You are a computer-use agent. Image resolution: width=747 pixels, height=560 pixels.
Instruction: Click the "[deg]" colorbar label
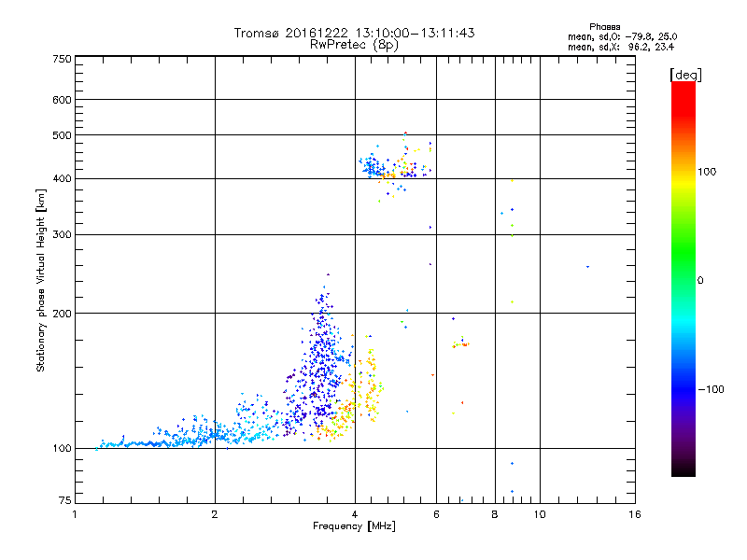click(685, 75)
